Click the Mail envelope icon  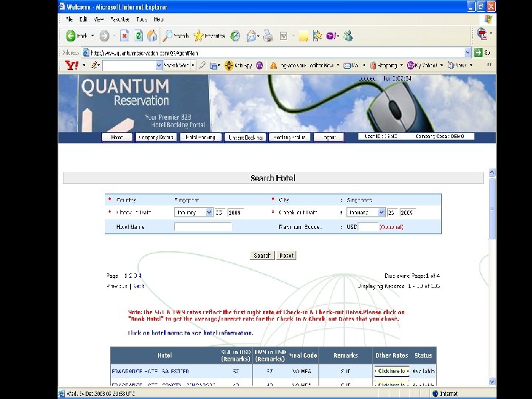pyautogui.click(x=251, y=35)
